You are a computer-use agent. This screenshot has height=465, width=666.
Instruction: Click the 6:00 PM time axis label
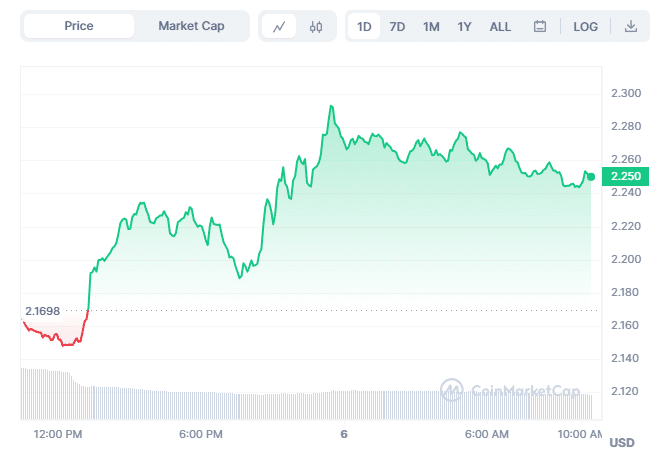[x=200, y=434]
